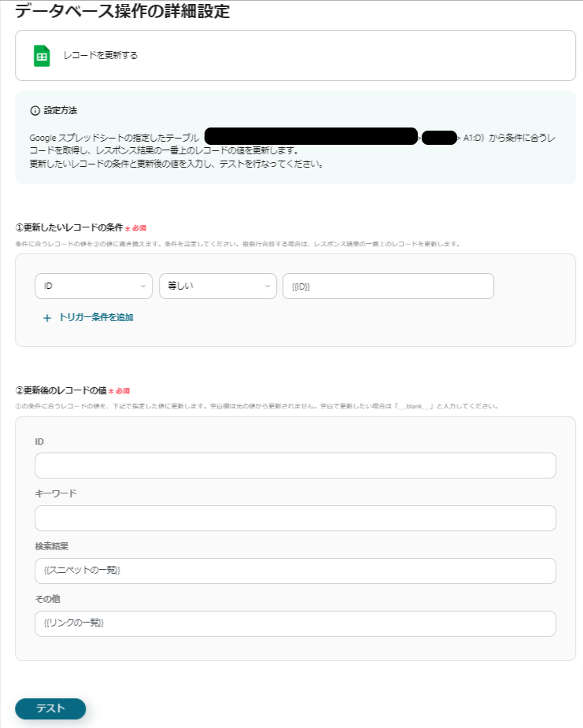Click the 設定方法 heading text
Screen dimensions: 583x728
[61, 110]
